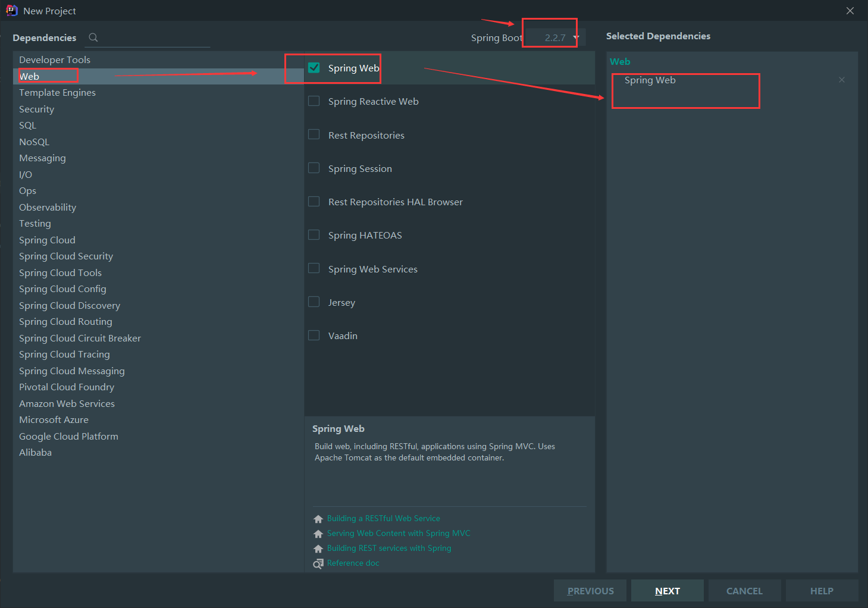This screenshot has height=608, width=868.
Task: Open the Template Engines category
Action: pos(158,92)
